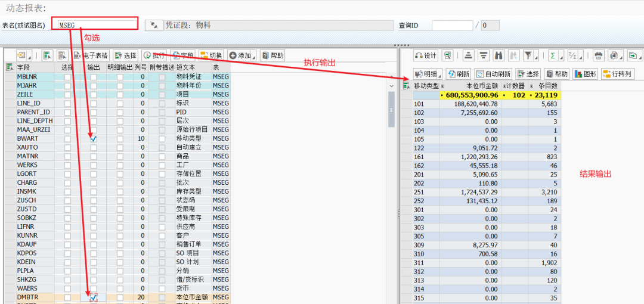Click the 切换 switch button
Screen dimensions: 644x304
(x=210, y=55)
